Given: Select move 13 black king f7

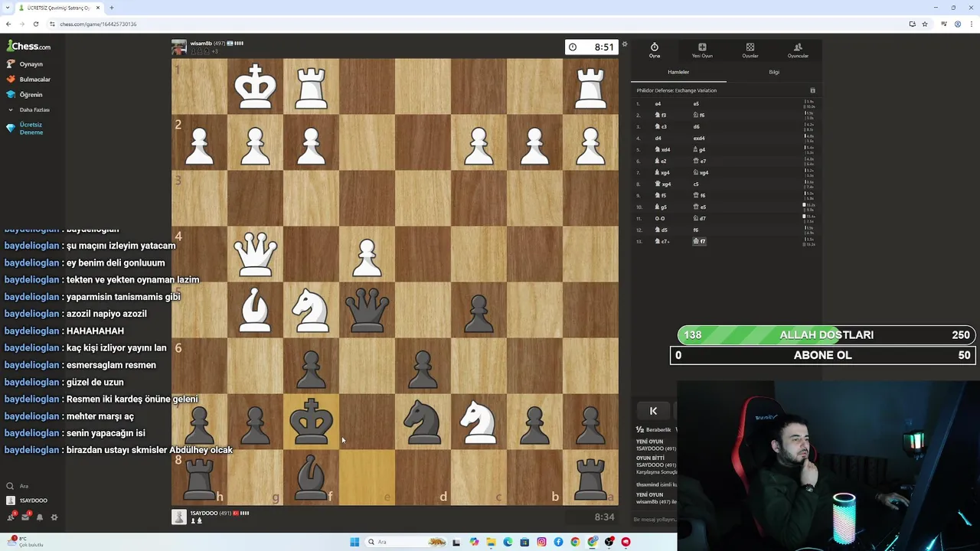Looking at the screenshot, I should [x=700, y=242].
